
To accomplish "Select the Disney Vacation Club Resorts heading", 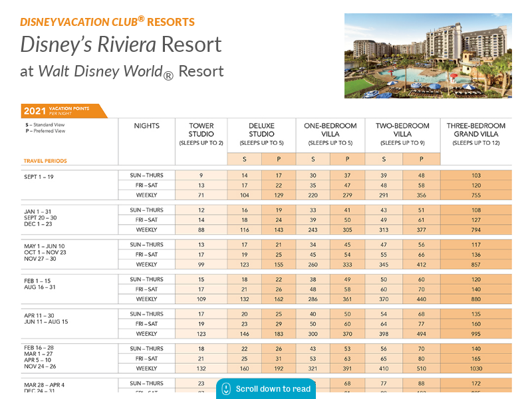I will 107,22.
